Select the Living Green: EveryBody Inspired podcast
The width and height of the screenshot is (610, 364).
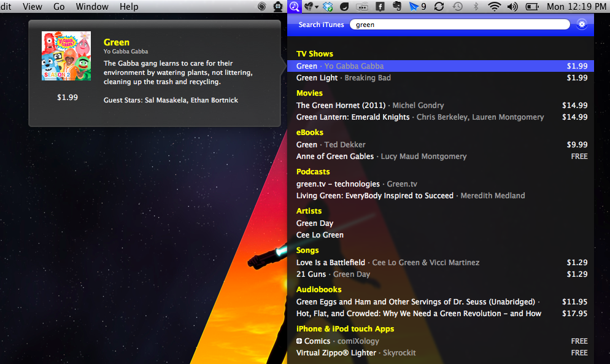[x=441, y=195]
